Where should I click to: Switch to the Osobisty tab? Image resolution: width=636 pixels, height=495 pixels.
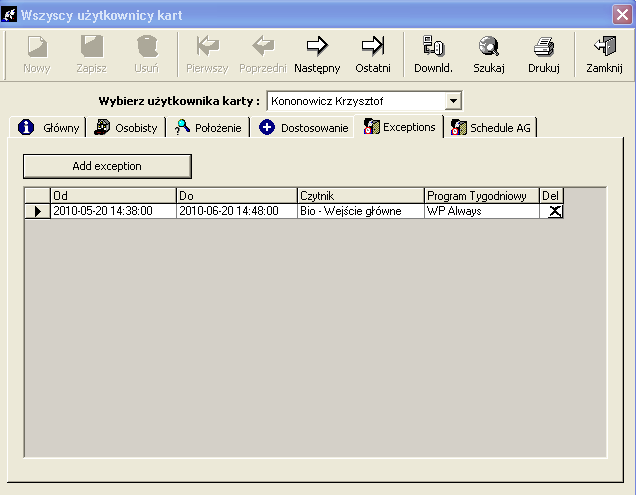click(126, 128)
